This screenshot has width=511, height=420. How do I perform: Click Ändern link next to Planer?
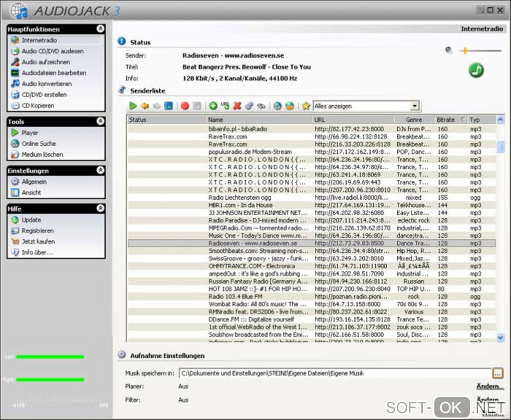tap(490, 386)
